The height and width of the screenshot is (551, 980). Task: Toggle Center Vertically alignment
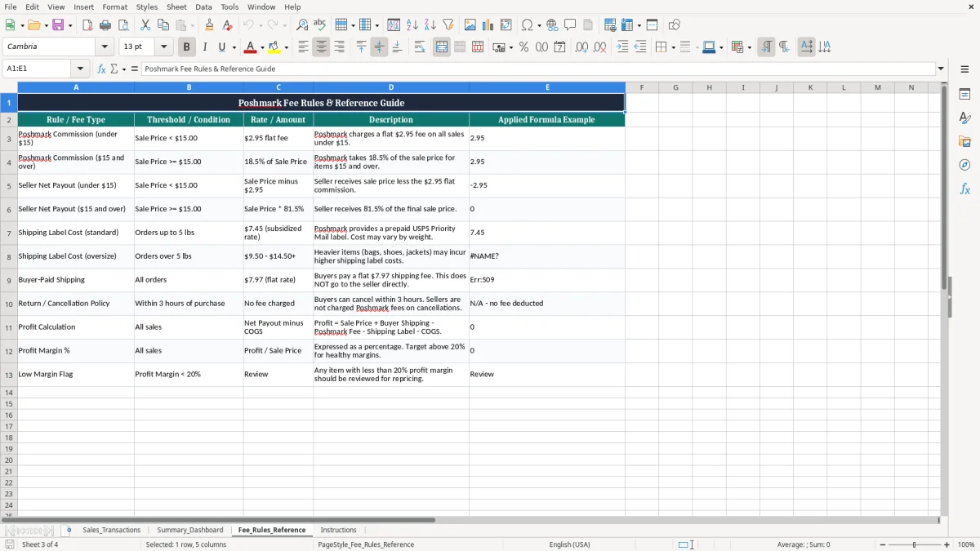coord(379,47)
